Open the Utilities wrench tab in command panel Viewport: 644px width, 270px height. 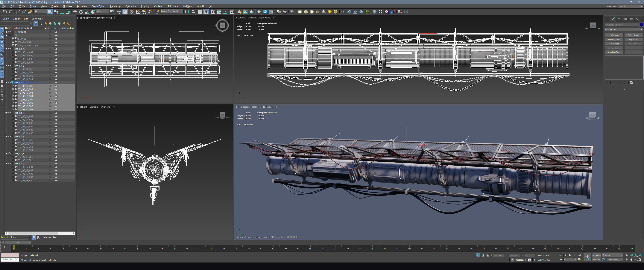pos(637,19)
